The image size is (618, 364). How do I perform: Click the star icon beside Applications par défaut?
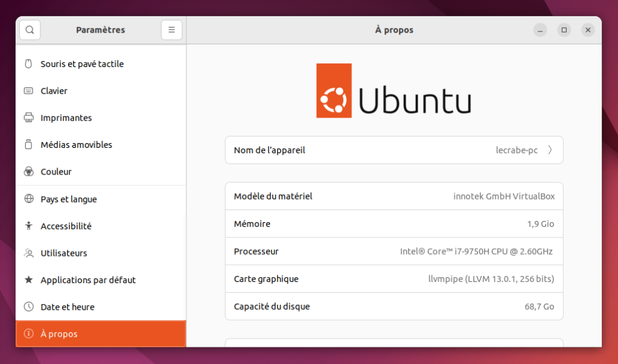click(x=28, y=279)
